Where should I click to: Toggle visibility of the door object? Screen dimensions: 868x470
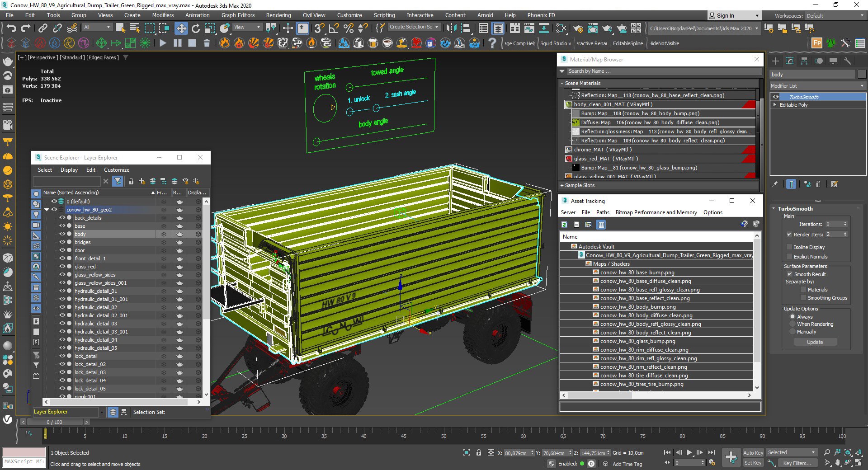(x=62, y=250)
